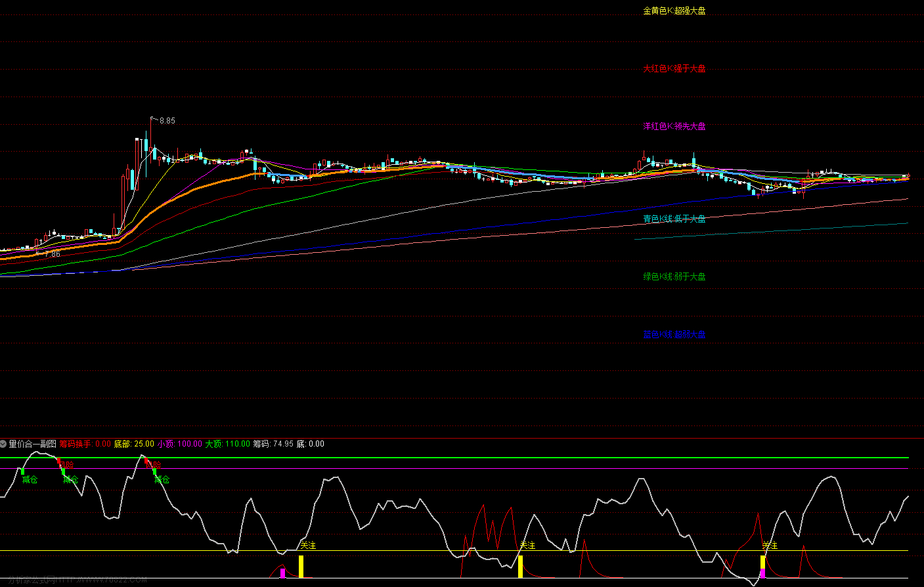This screenshot has height=587, width=924.
Task: Click the solid green 大顶 horizontal line
Action: 454,458
